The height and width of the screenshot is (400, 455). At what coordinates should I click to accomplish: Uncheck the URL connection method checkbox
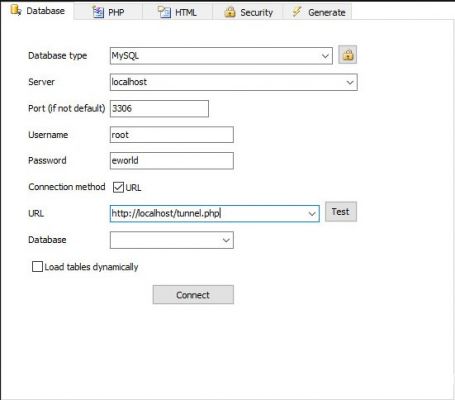pos(118,187)
